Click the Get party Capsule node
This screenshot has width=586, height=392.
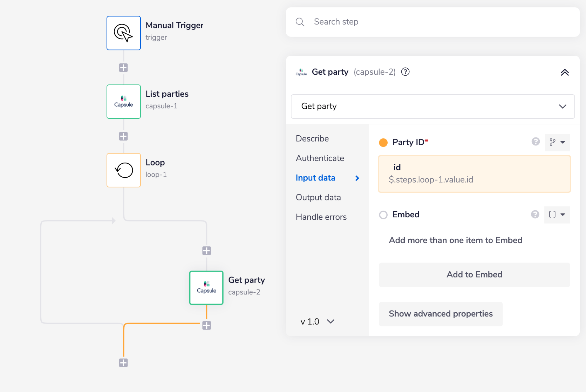click(206, 288)
